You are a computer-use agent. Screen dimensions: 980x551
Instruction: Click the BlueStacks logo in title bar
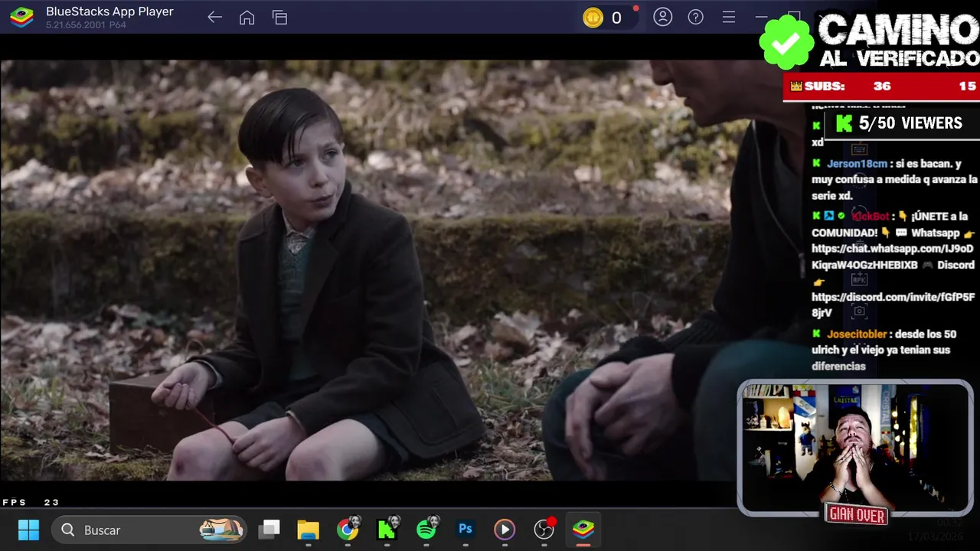21,17
